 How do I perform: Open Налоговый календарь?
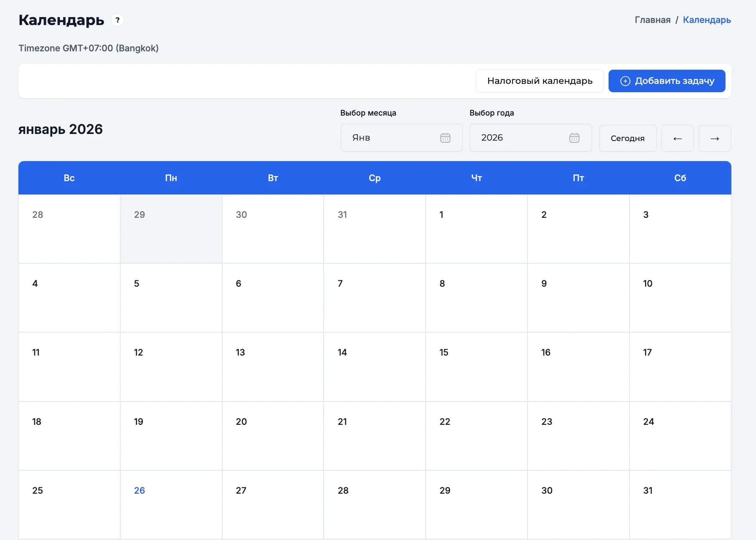(540, 81)
